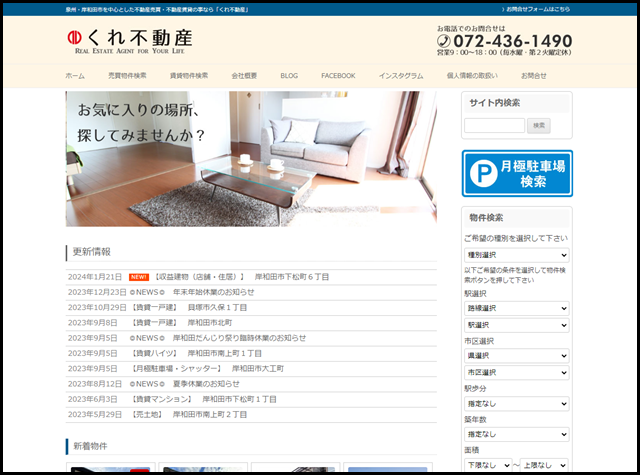Open 岸和田市南上町1丁目 ハイツ entry

click(196, 353)
